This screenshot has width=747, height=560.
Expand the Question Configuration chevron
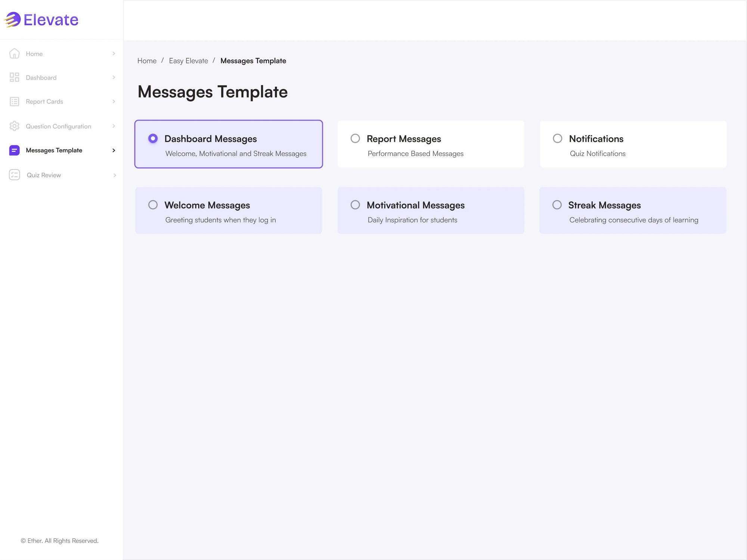tap(114, 126)
